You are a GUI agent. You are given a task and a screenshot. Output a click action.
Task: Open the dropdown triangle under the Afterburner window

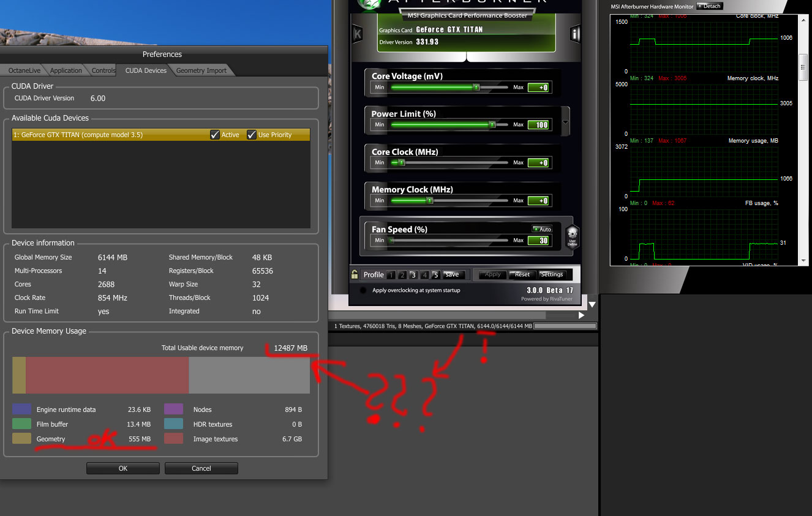(592, 304)
